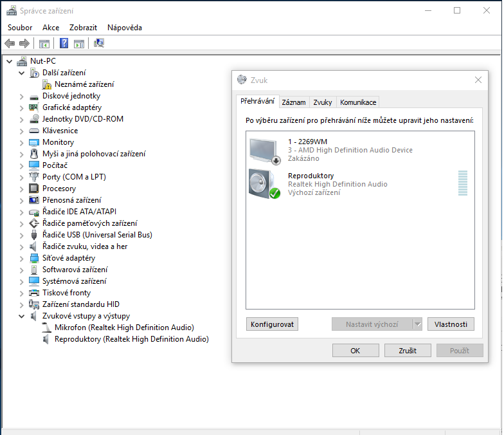Click the Monitory display icon
Screen dimensions: 504x435
[34, 142]
